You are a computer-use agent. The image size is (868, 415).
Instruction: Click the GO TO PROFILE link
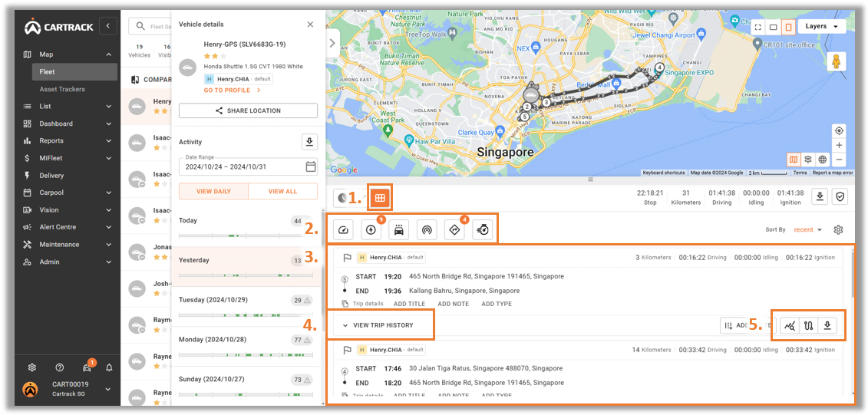point(232,91)
